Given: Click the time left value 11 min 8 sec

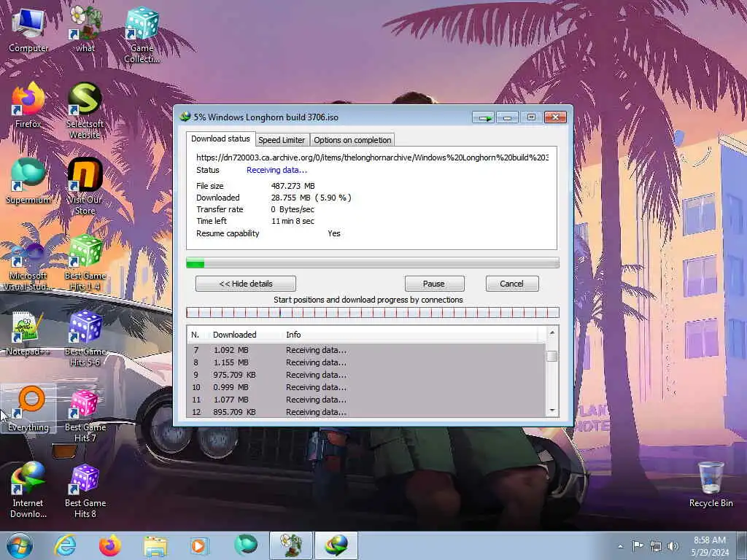Looking at the screenshot, I should coord(293,221).
